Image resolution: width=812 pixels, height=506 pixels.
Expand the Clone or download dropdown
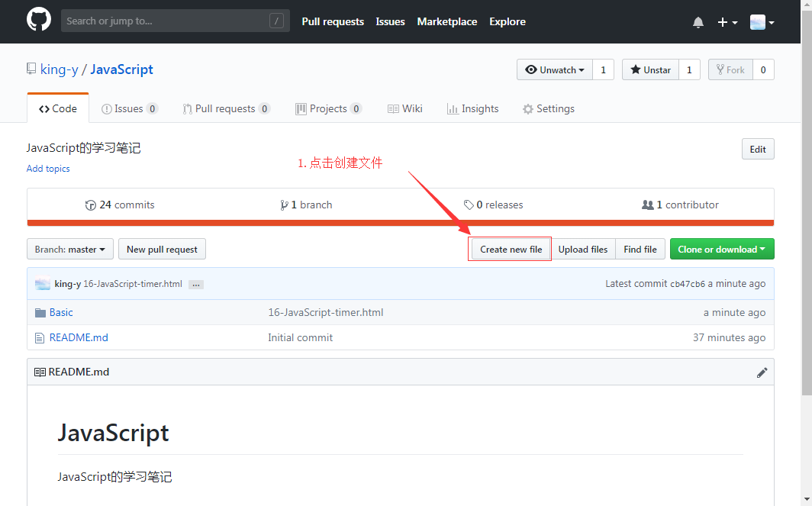point(722,249)
